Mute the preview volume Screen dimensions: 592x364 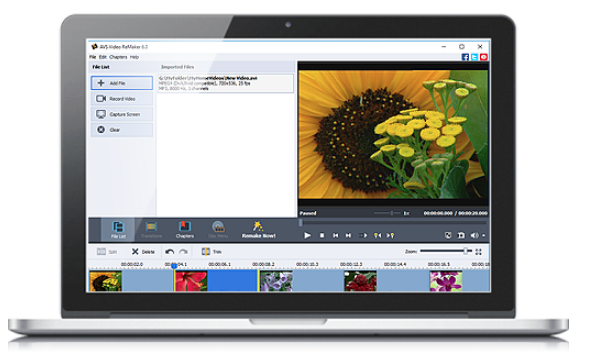pyautogui.click(x=474, y=235)
